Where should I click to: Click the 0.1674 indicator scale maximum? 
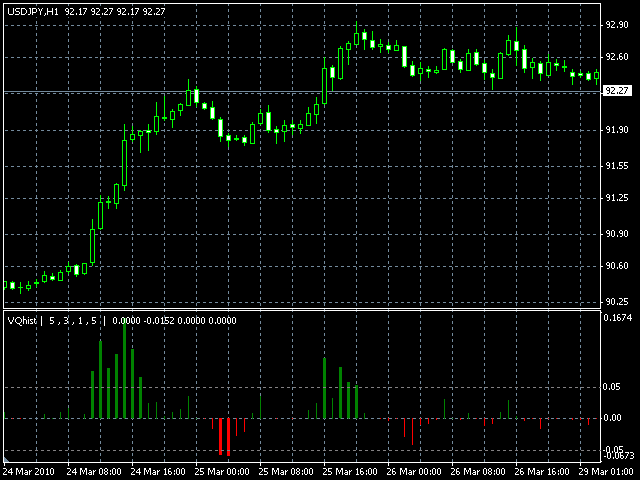tap(618, 318)
